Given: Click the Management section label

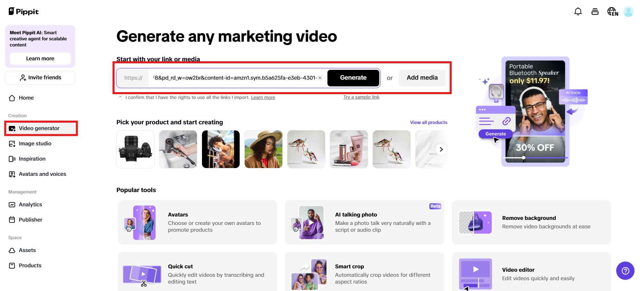Looking at the screenshot, I should click(x=22, y=192).
